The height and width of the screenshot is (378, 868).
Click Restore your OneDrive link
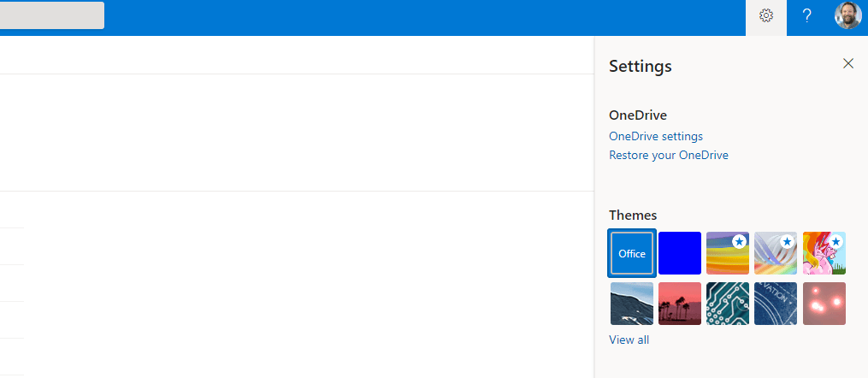[669, 155]
